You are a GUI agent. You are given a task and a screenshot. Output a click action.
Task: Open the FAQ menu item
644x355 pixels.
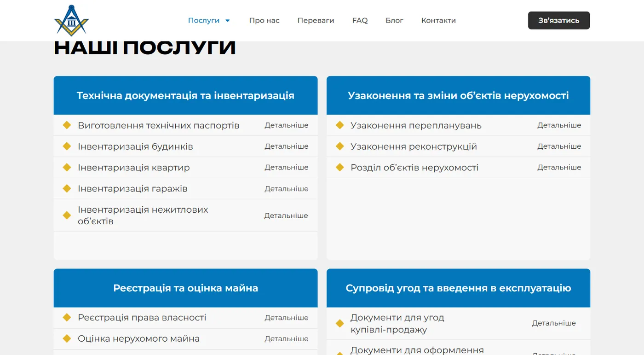click(x=360, y=20)
